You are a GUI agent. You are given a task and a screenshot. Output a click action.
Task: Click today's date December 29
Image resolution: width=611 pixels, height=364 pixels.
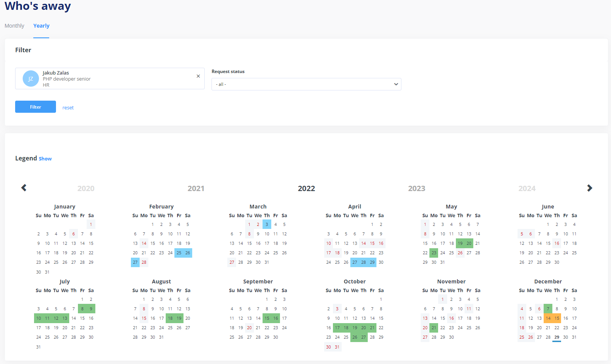tap(557, 337)
